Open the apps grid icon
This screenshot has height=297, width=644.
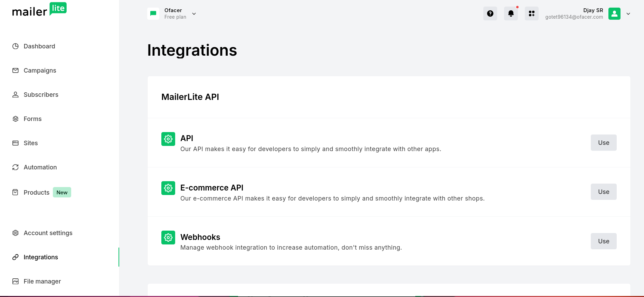(532, 13)
